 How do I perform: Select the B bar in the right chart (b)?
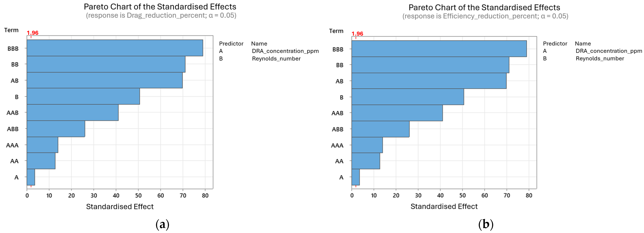pos(407,97)
